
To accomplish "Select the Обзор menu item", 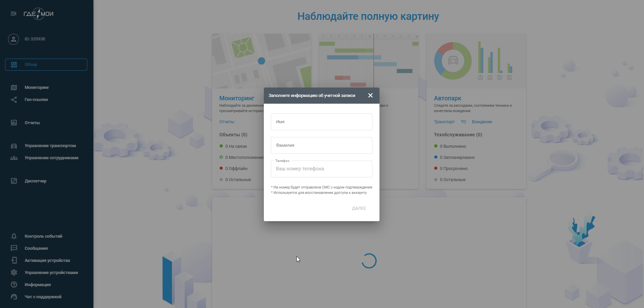I will [x=46, y=65].
